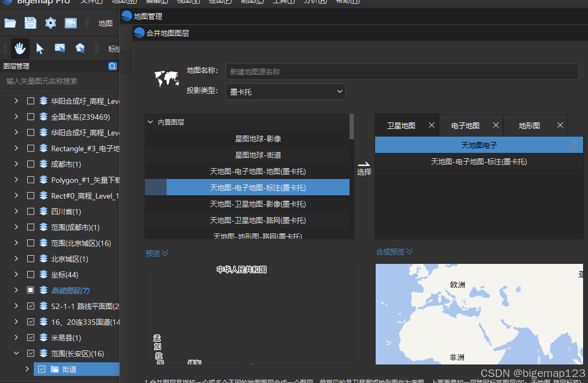The width and height of the screenshot is (588, 383).
Task: Click the save floppy disk icon
Action: pyautogui.click(x=30, y=23)
